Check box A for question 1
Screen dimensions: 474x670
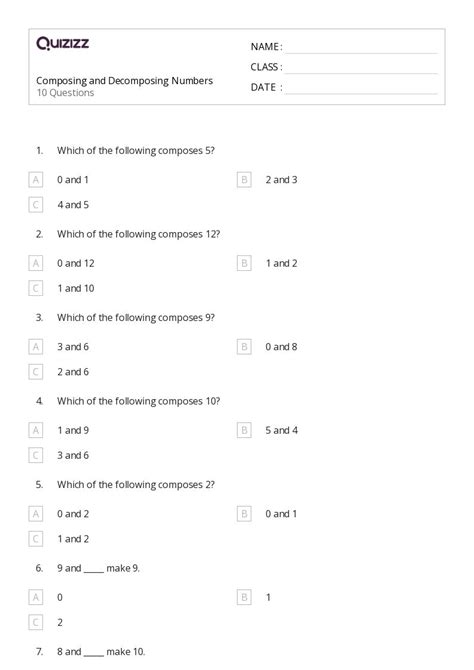click(x=35, y=180)
